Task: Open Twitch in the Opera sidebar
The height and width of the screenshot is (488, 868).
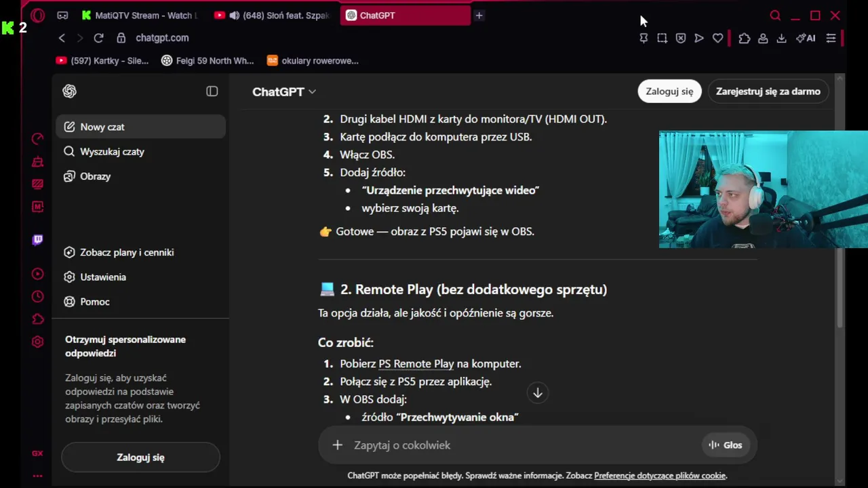Action: [x=38, y=240]
